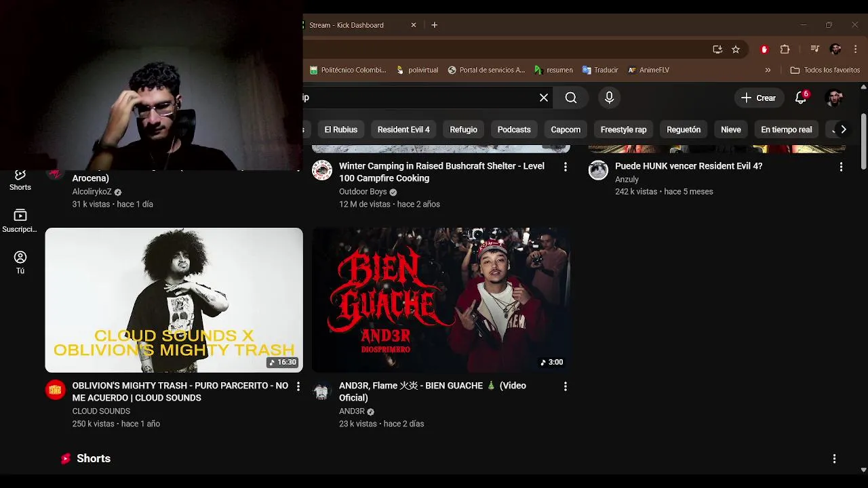The height and width of the screenshot is (488, 868).
Task: Select the Freestyle rap filter chip
Action: pos(623,129)
